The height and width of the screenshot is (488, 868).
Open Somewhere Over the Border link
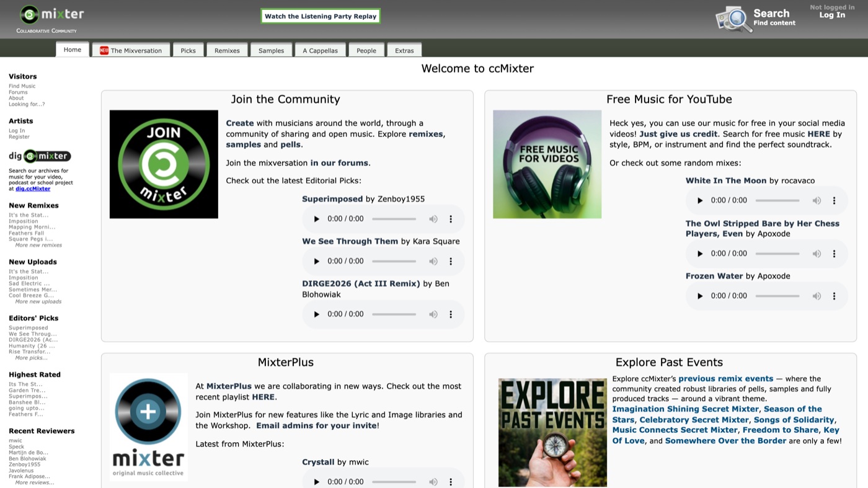(x=725, y=441)
